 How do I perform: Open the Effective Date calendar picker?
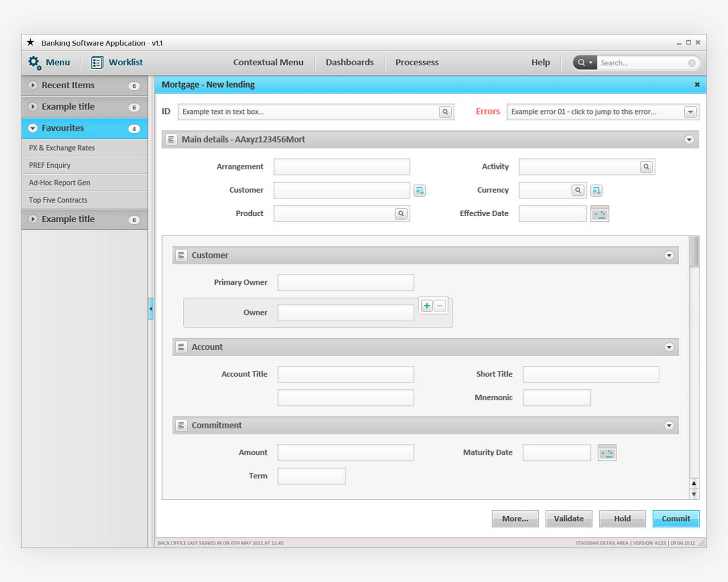coord(599,214)
